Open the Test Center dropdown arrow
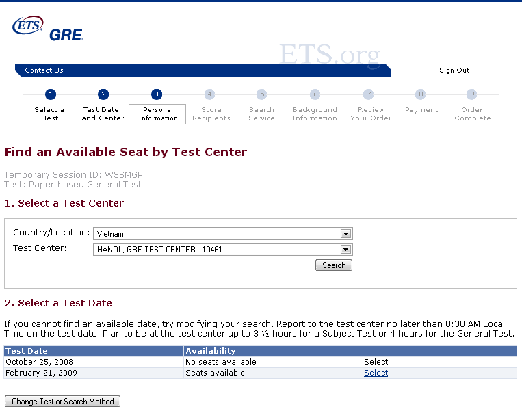Image resolution: width=522 pixels, height=420 pixels. [x=345, y=249]
